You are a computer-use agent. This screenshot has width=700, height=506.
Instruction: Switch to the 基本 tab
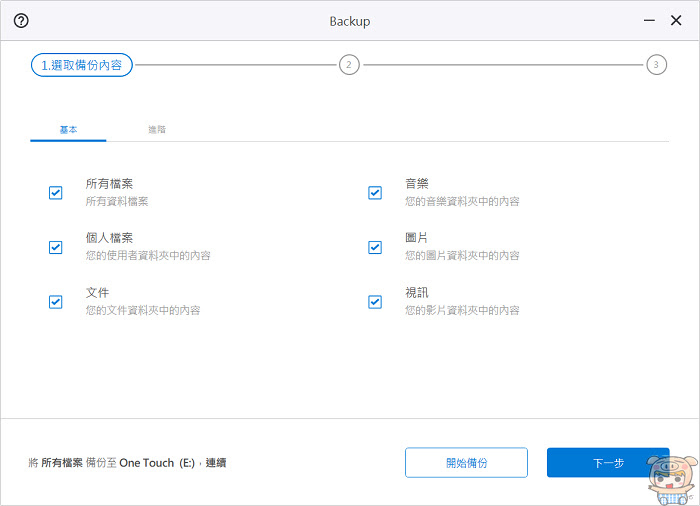(x=68, y=130)
